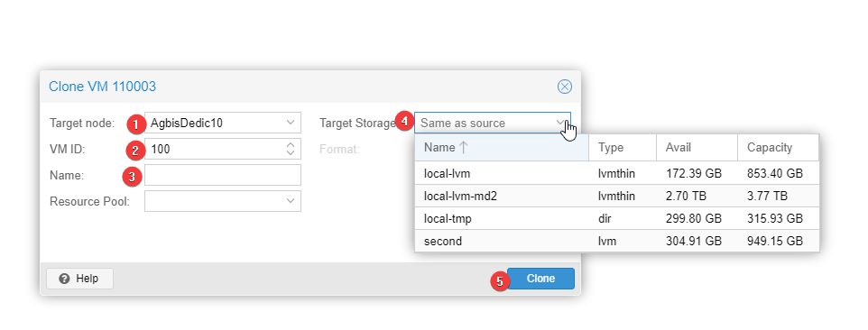868x330 pixels.
Task: Click lvmthin type in local-lvm row
Action: [x=623, y=173]
